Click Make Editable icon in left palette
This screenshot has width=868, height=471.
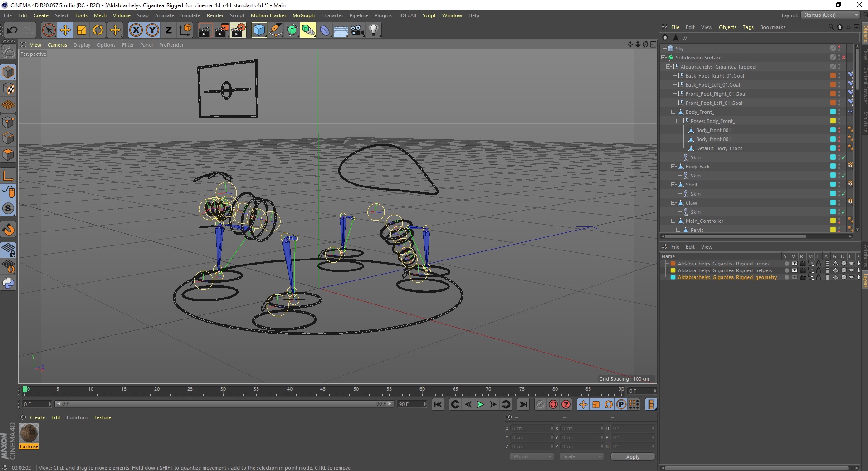[8, 52]
